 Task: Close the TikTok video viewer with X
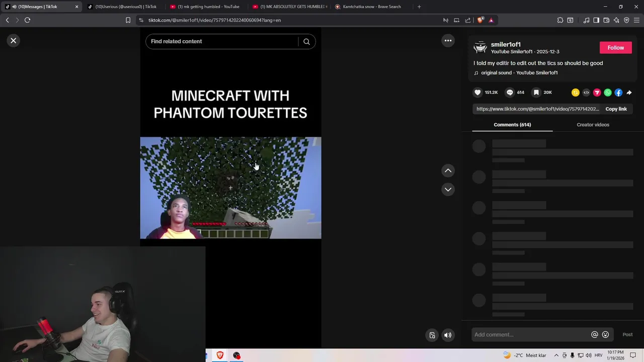(14, 41)
